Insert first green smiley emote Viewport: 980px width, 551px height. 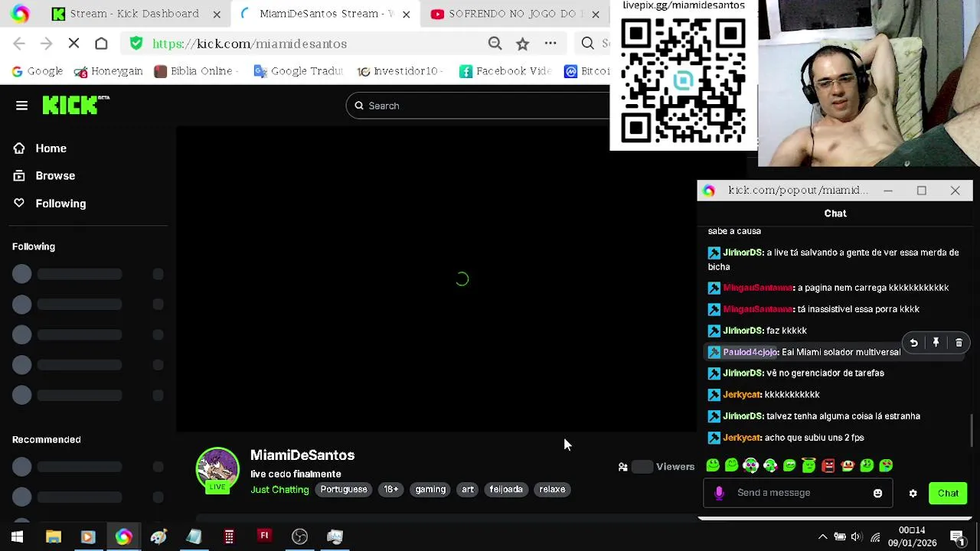(x=713, y=465)
